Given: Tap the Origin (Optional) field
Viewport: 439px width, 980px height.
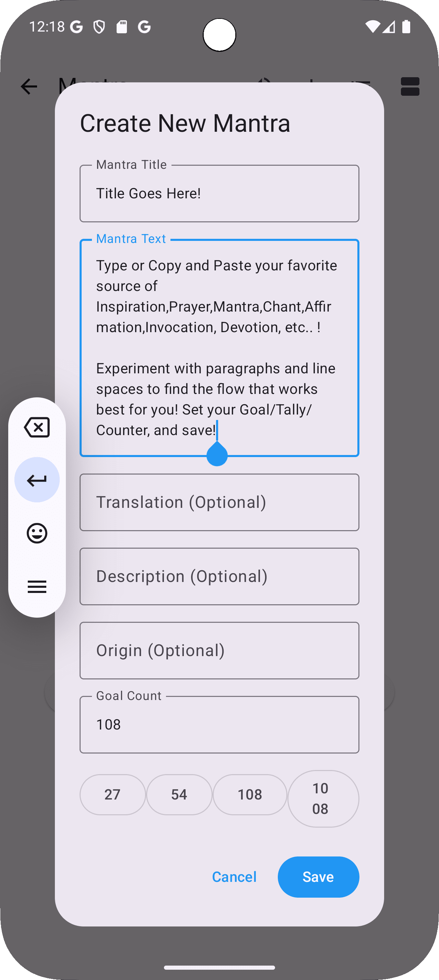Looking at the screenshot, I should pos(219,651).
